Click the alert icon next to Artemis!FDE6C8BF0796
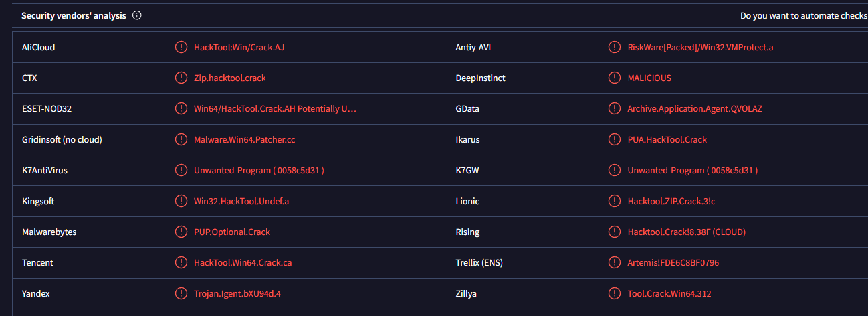This screenshot has height=316, width=868. coord(614,262)
